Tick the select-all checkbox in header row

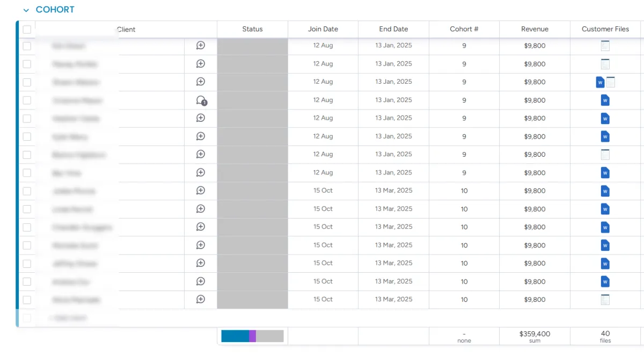click(27, 30)
